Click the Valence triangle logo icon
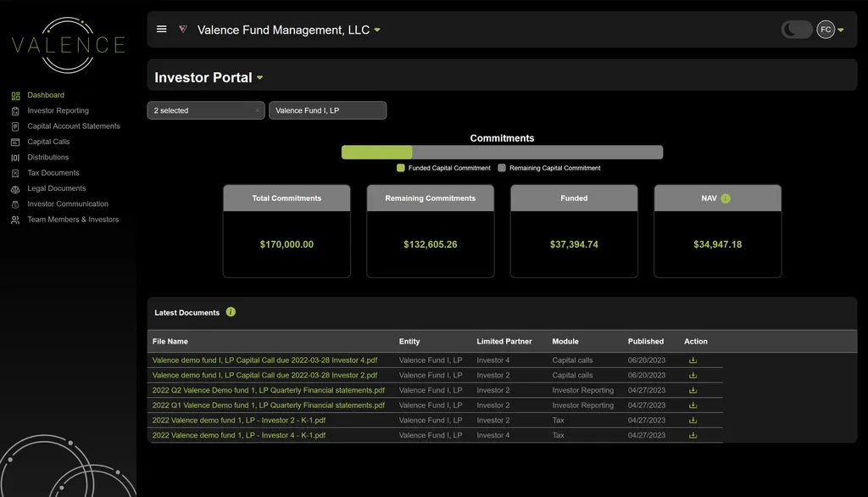868x497 pixels. pos(183,30)
